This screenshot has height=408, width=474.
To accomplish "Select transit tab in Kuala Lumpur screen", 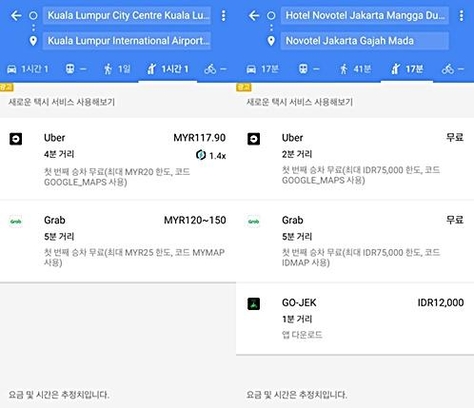I will click(76, 69).
